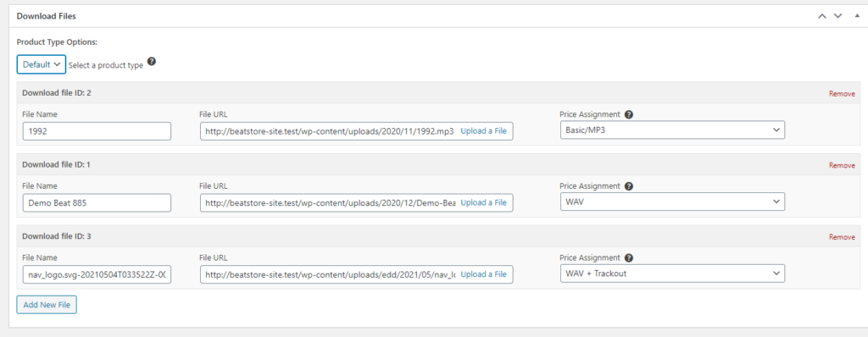The width and height of the screenshot is (868, 337).
Task: Click Upload a File for the 1992.mp3 URL
Action: point(483,131)
